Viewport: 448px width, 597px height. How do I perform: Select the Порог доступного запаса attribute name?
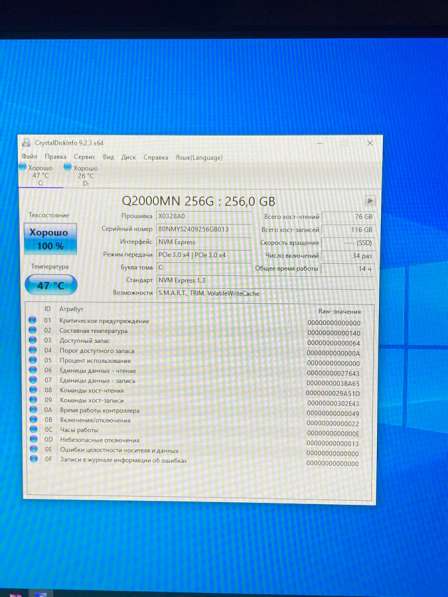coord(97,351)
